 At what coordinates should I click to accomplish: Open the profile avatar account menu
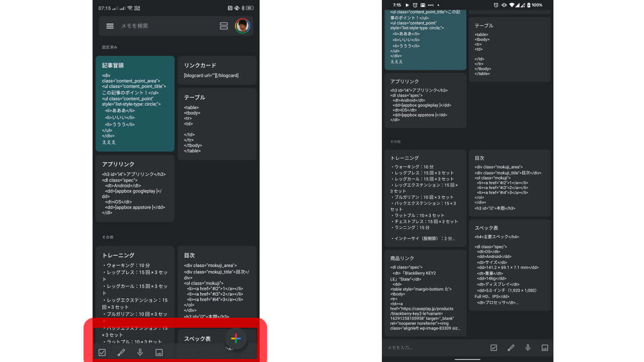tap(243, 26)
